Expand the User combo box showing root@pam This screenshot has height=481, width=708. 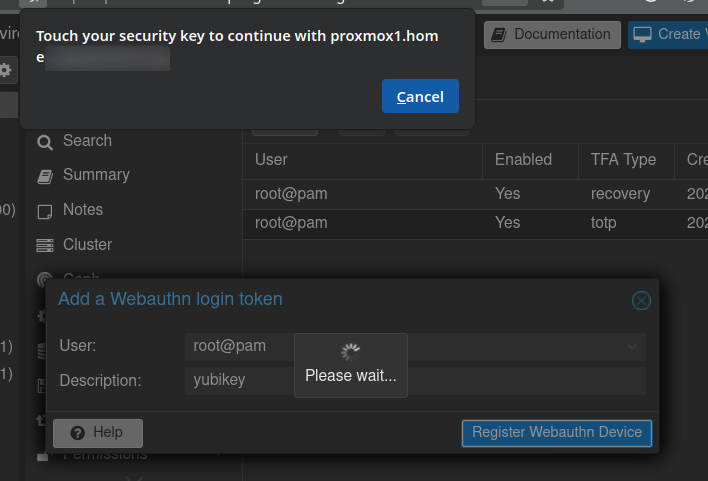(x=415, y=346)
